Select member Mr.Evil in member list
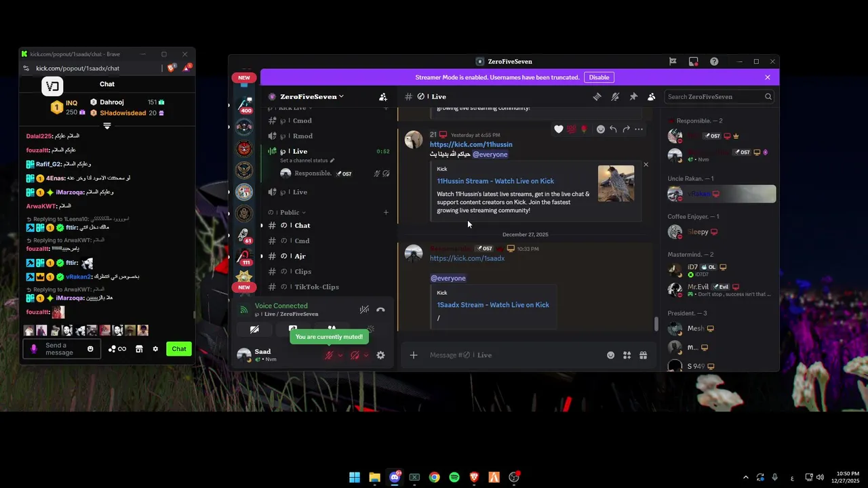 [x=722, y=290]
